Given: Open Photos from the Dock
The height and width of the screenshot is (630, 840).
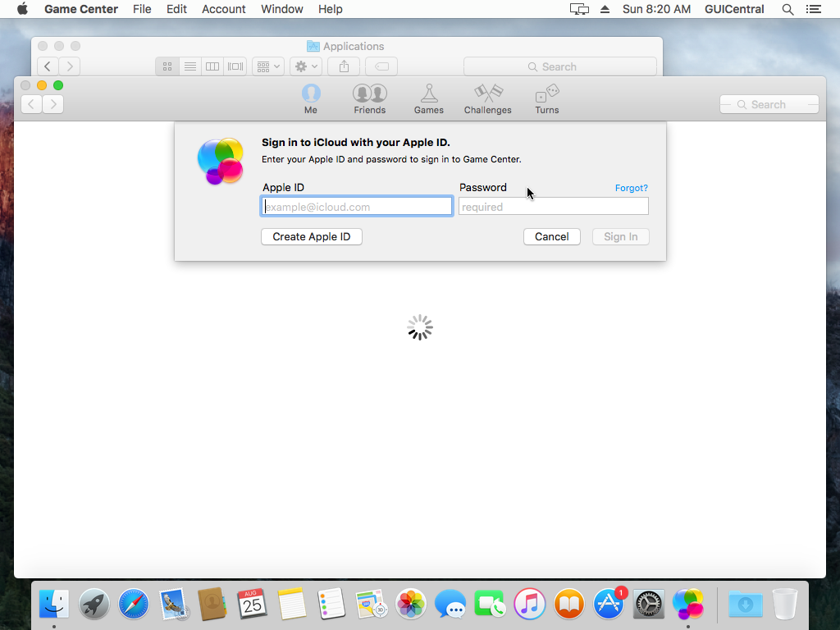Looking at the screenshot, I should (x=410, y=605).
